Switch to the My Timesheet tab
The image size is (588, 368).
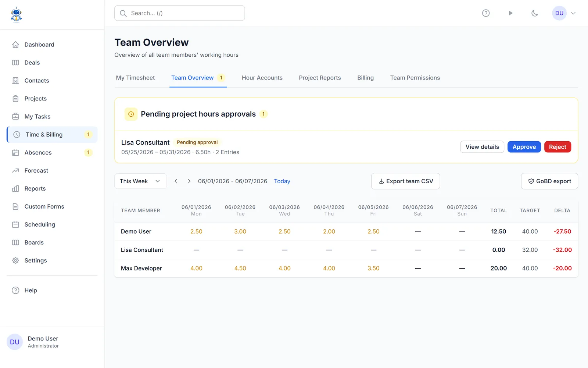click(135, 78)
